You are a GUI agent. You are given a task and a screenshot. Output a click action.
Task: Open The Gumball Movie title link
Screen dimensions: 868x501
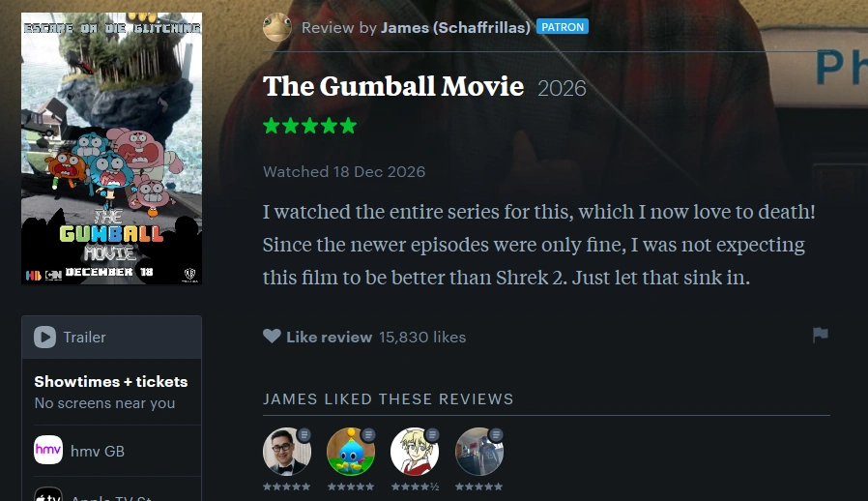393,86
